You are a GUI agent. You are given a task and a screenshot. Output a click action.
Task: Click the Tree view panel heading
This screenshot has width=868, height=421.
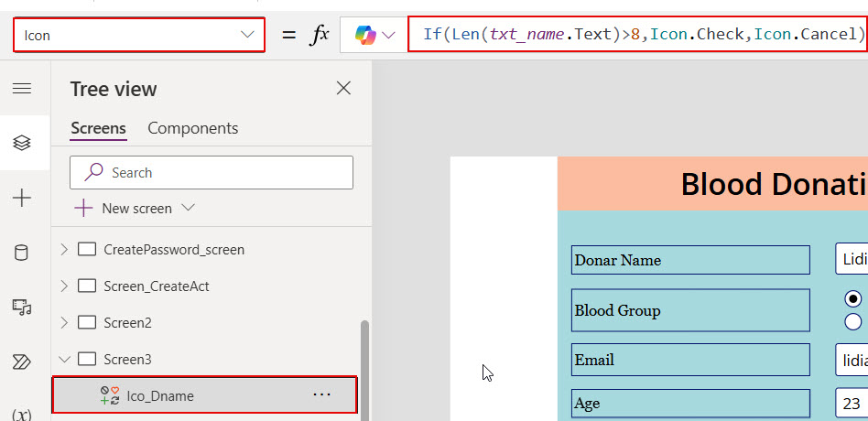click(114, 89)
